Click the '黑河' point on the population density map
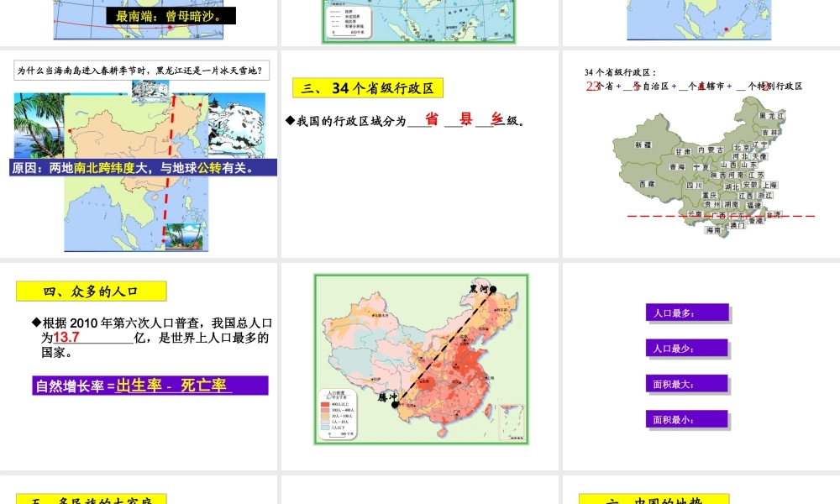 click(x=493, y=289)
